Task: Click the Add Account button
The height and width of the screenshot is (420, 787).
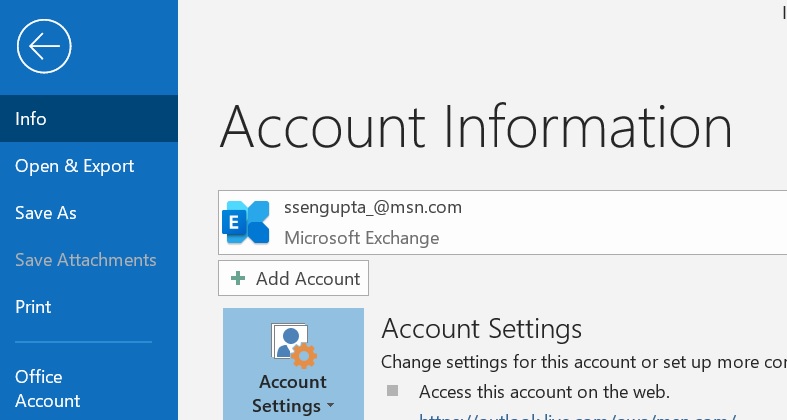Action: tap(294, 278)
